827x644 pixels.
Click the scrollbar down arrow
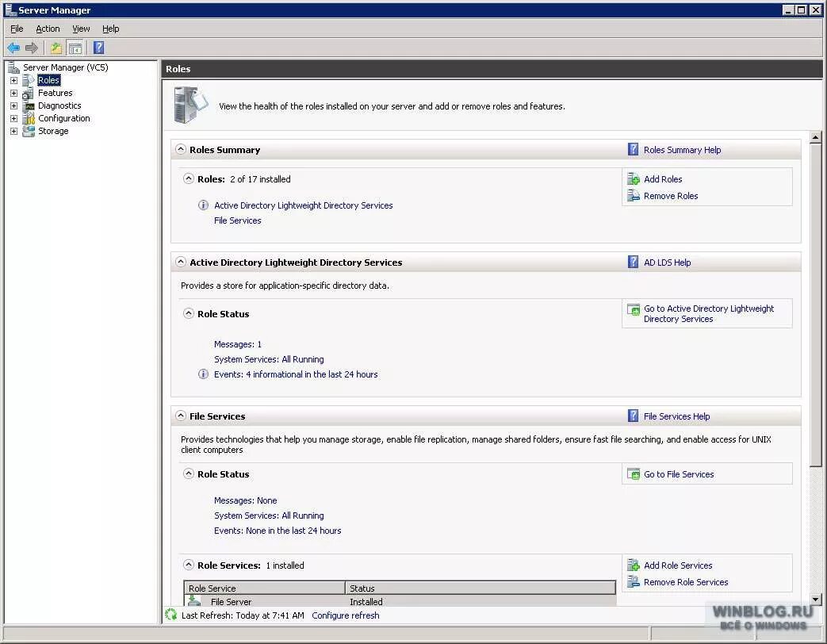816,600
